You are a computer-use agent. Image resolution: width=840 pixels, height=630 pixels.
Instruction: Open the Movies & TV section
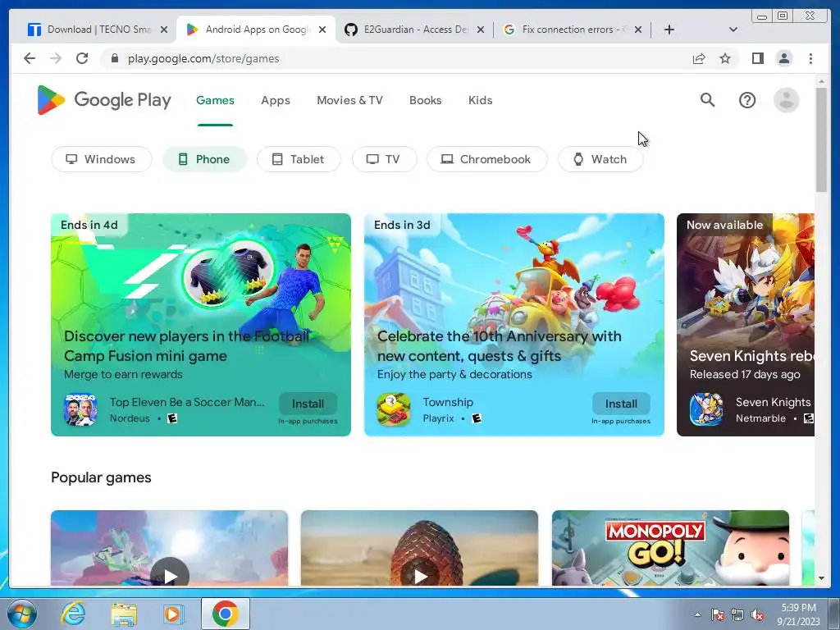click(x=349, y=100)
